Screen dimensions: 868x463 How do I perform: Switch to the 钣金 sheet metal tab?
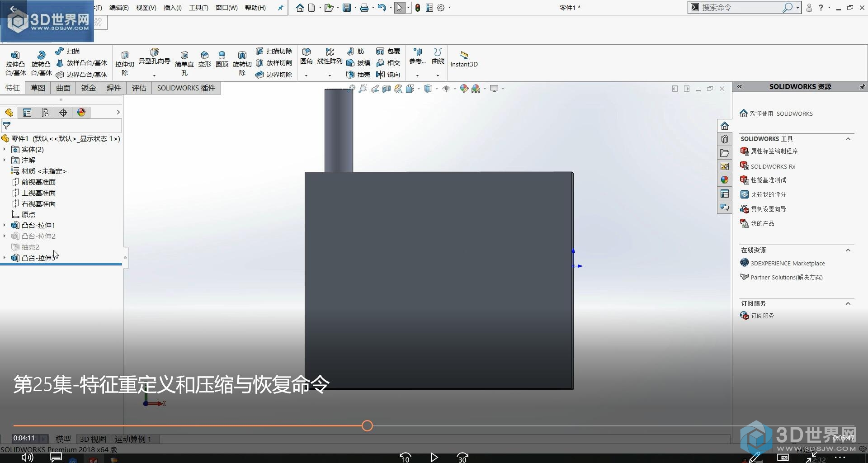89,88
